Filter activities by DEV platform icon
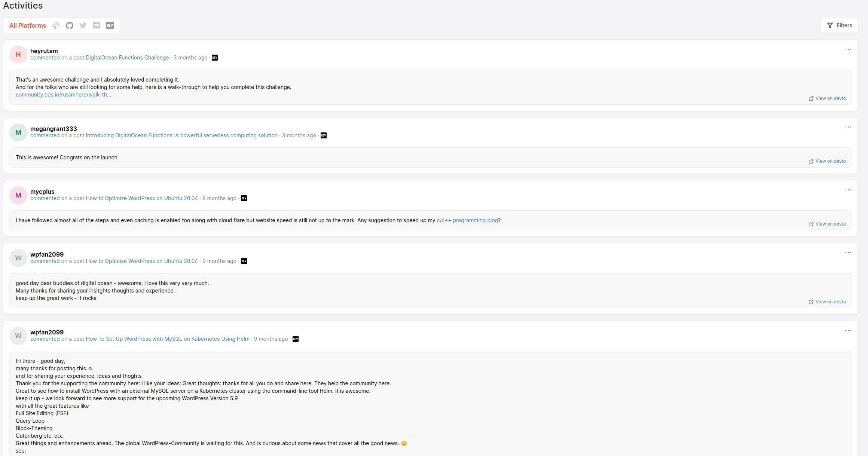This screenshot has height=456, width=868. point(110,25)
